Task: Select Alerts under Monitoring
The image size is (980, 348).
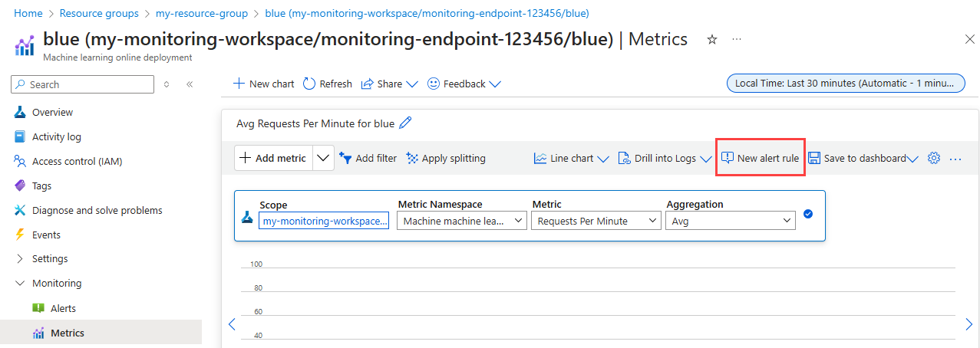Action: [63, 308]
